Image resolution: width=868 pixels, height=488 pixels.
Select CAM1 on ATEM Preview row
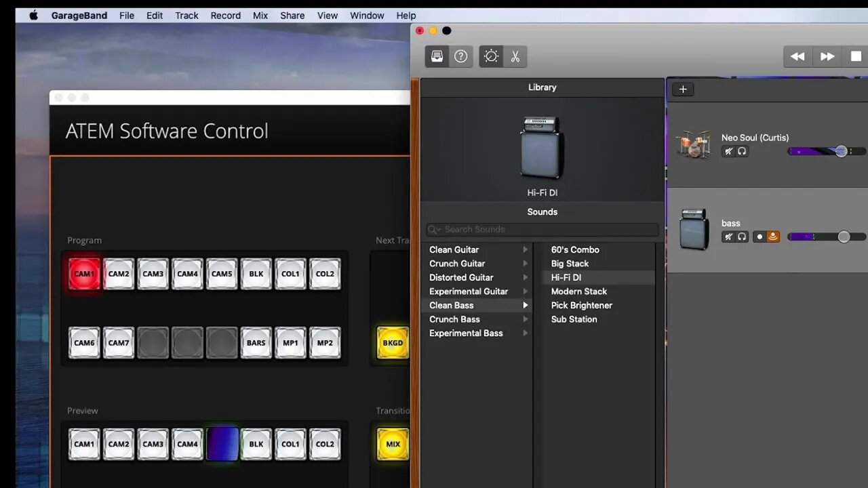coord(84,445)
